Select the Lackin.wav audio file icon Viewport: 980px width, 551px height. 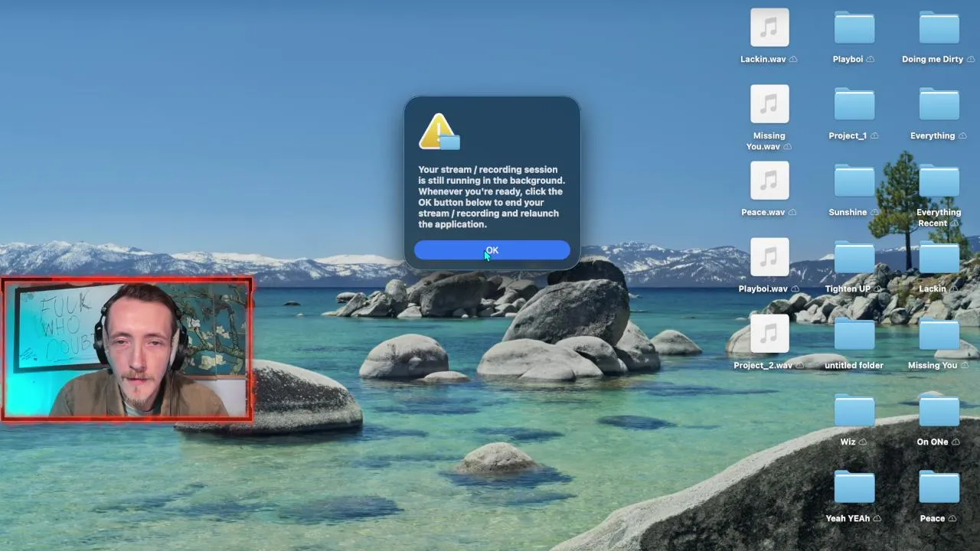coord(769,28)
